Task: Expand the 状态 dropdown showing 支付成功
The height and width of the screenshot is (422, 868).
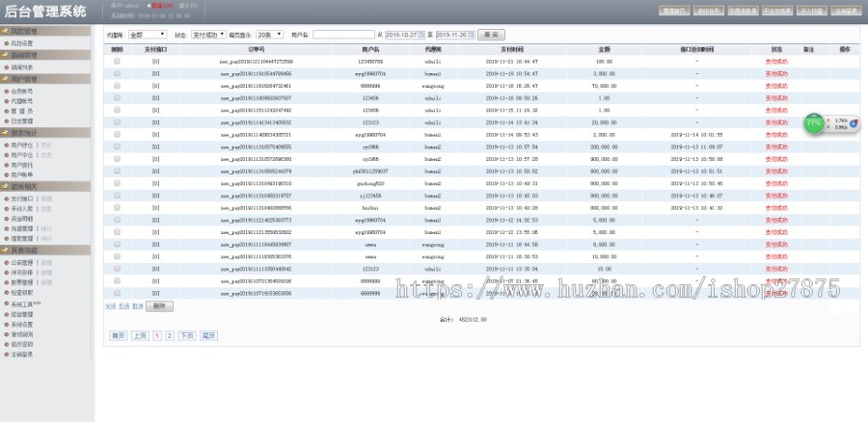Action: (208, 34)
